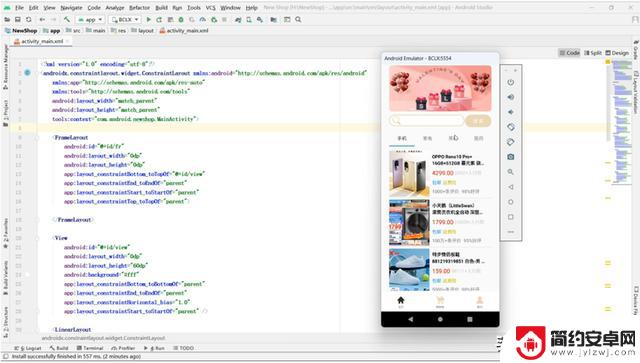The image size is (640, 363).
Task: Tap the Valentine's Day banner image
Action: pyautogui.click(x=440, y=89)
